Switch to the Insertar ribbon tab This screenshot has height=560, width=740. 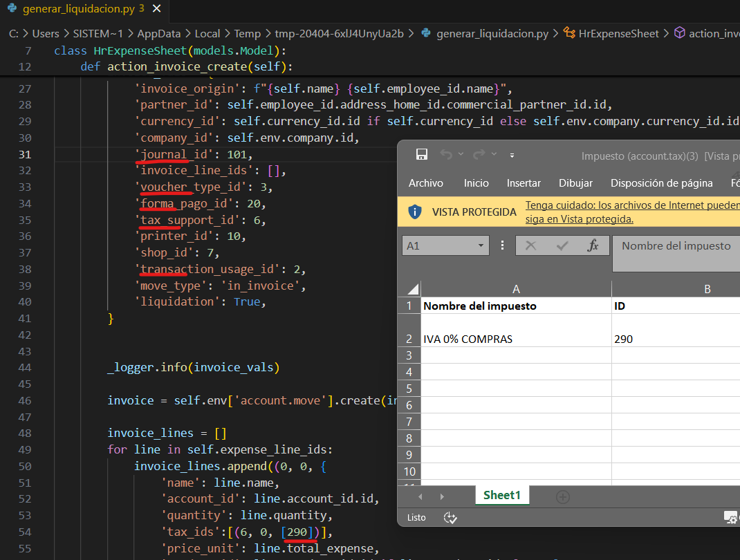click(524, 183)
